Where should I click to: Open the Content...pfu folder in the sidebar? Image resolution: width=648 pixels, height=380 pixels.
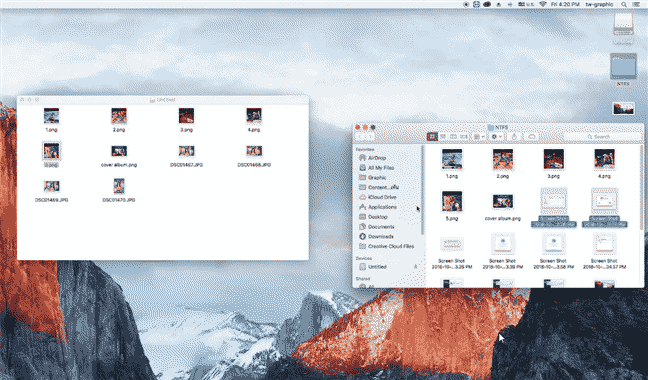(383, 187)
